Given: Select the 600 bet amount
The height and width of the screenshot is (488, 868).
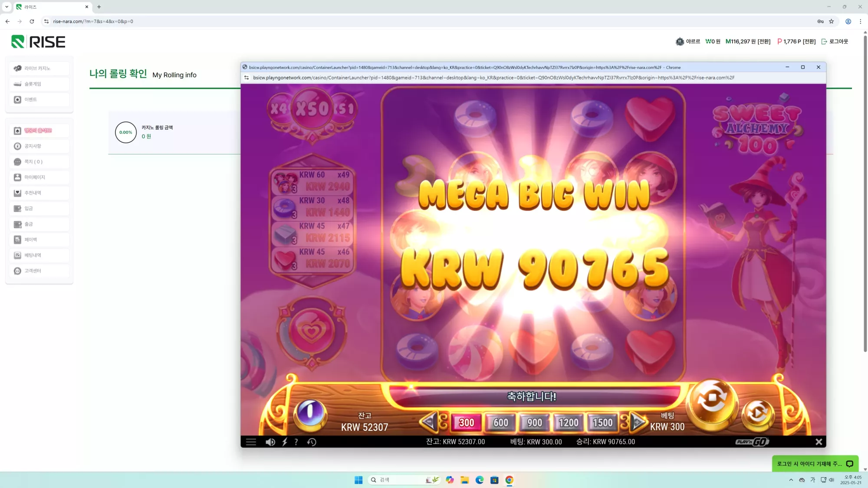Looking at the screenshot, I should click(500, 422).
